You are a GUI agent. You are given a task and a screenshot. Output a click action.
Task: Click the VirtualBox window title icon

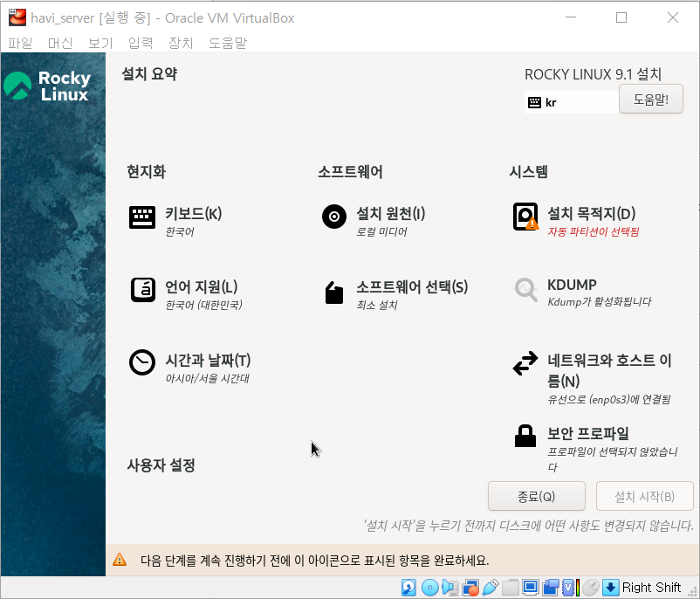pyautogui.click(x=17, y=17)
